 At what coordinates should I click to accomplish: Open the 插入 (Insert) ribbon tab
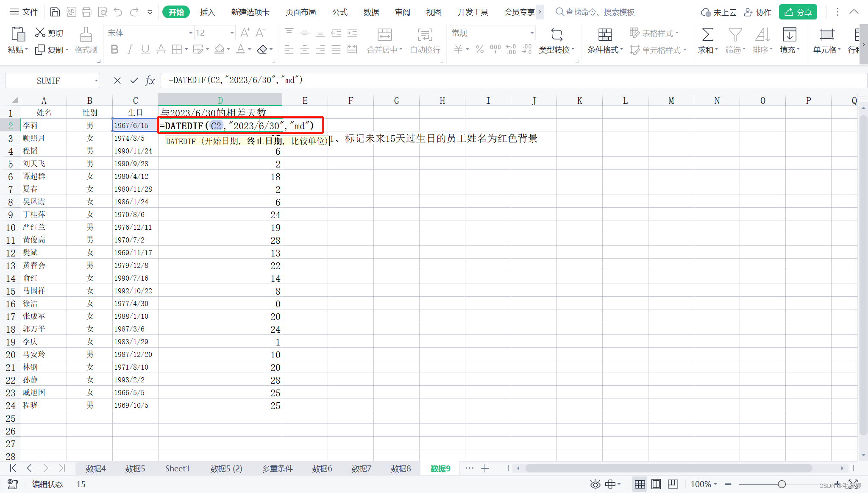point(207,12)
